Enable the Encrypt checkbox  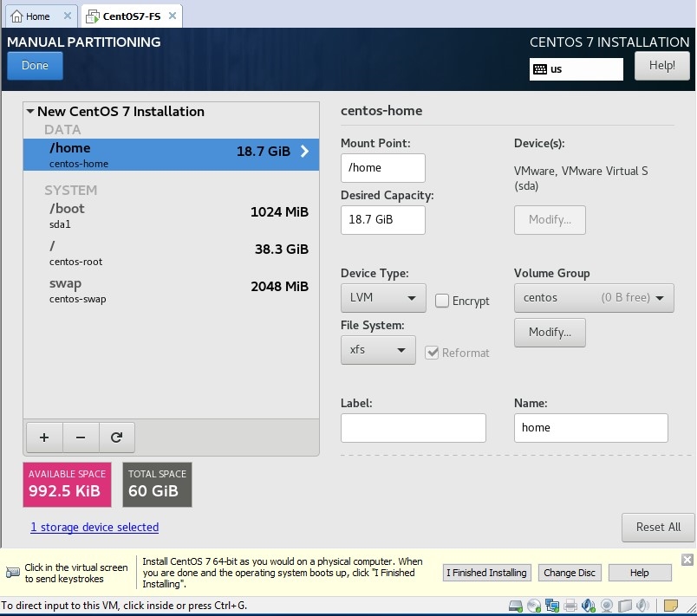point(442,301)
